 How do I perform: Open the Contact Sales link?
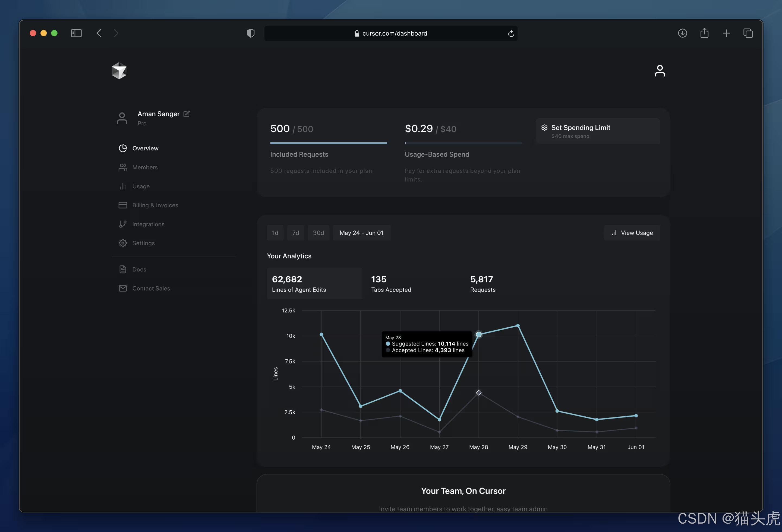[x=151, y=288]
